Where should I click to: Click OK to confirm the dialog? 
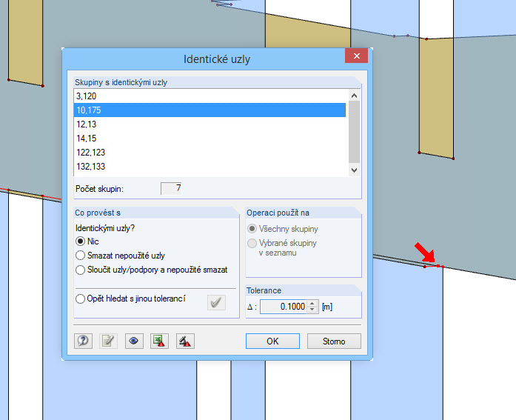(x=272, y=341)
